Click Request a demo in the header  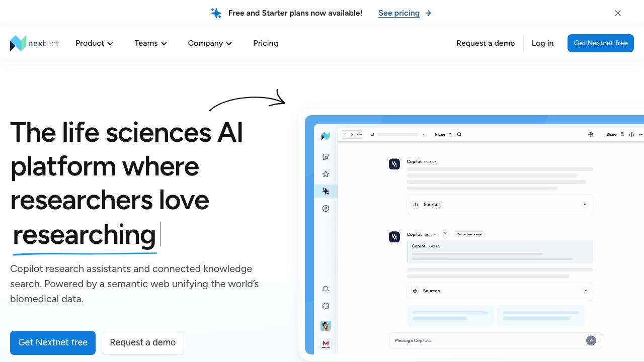tap(486, 43)
